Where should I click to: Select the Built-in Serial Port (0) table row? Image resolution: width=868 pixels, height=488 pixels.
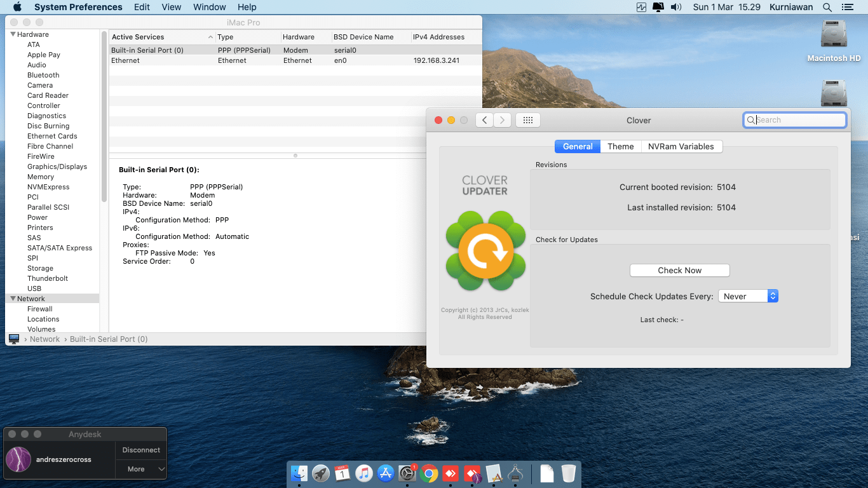pos(295,50)
